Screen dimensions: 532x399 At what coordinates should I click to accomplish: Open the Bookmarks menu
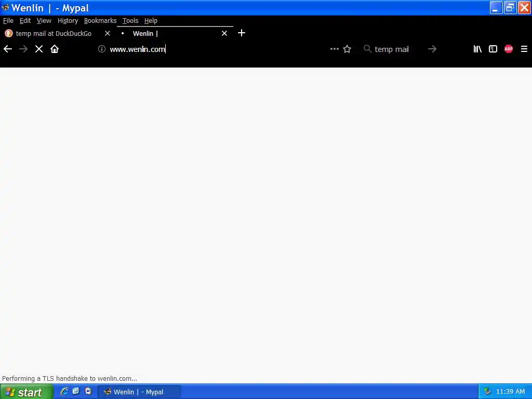click(100, 21)
